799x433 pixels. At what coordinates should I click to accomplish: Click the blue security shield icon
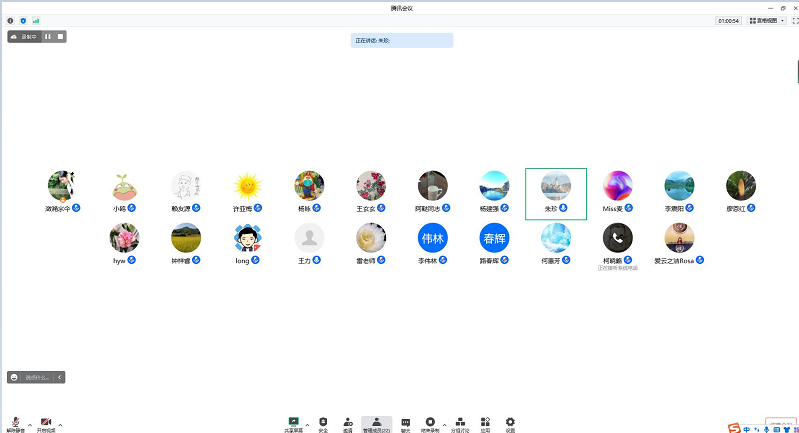pyautogui.click(x=23, y=20)
